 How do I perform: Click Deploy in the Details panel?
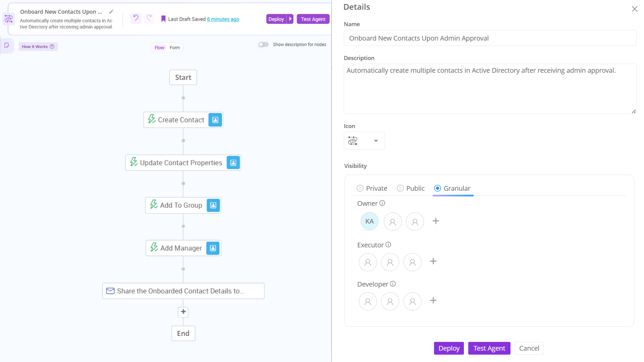(x=449, y=348)
